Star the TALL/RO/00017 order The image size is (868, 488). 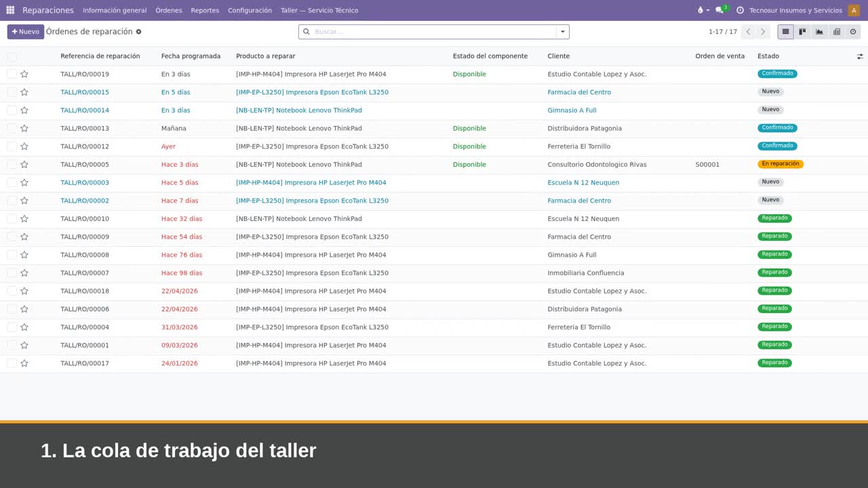[x=24, y=363]
